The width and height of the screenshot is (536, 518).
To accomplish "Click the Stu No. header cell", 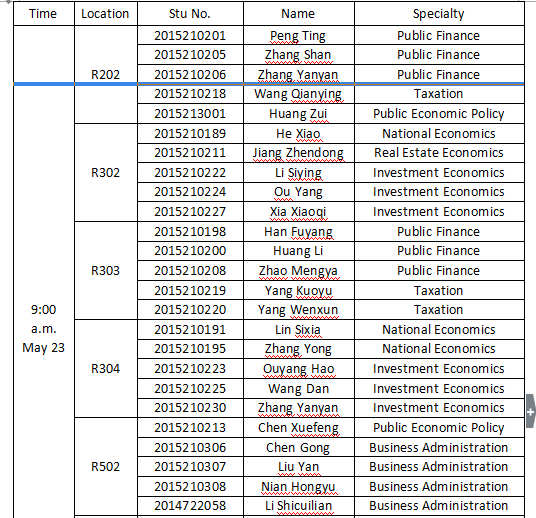I will click(x=190, y=14).
